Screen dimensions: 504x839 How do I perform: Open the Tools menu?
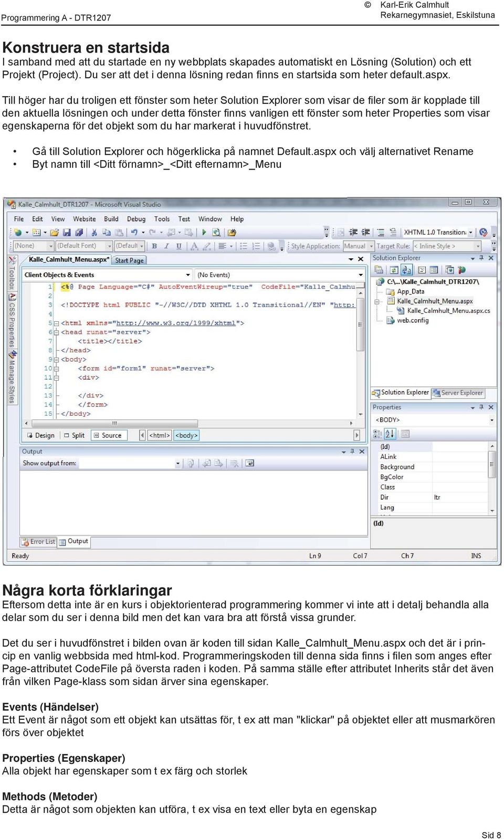(x=162, y=219)
